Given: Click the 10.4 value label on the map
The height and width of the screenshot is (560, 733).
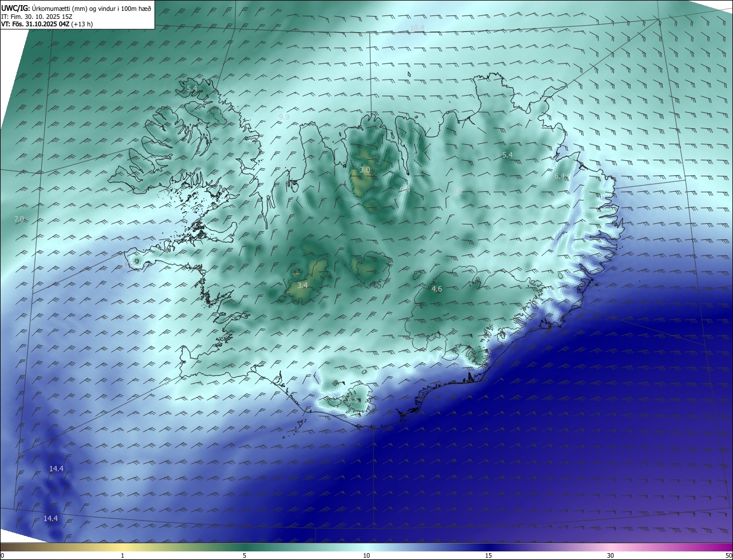Looking at the screenshot, I should click(417, 27).
